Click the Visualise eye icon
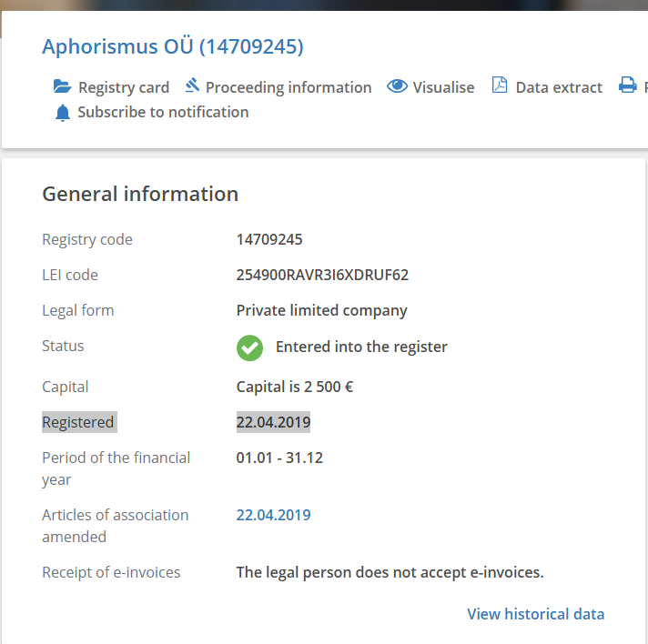The width and height of the screenshot is (648, 644). (x=397, y=86)
